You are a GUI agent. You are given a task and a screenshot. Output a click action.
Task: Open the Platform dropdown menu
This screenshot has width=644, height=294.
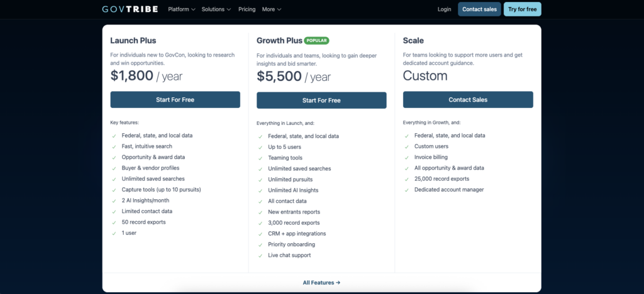coord(182,9)
